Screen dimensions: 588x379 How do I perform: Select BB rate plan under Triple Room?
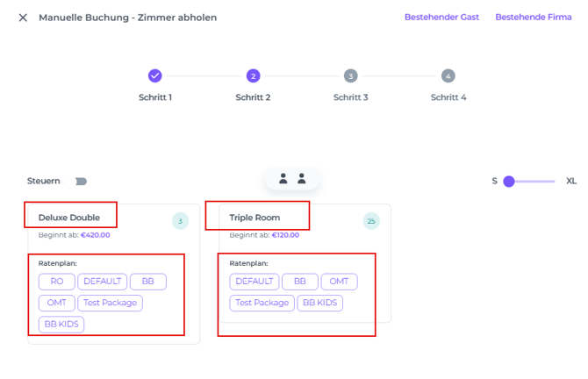point(299,282)
